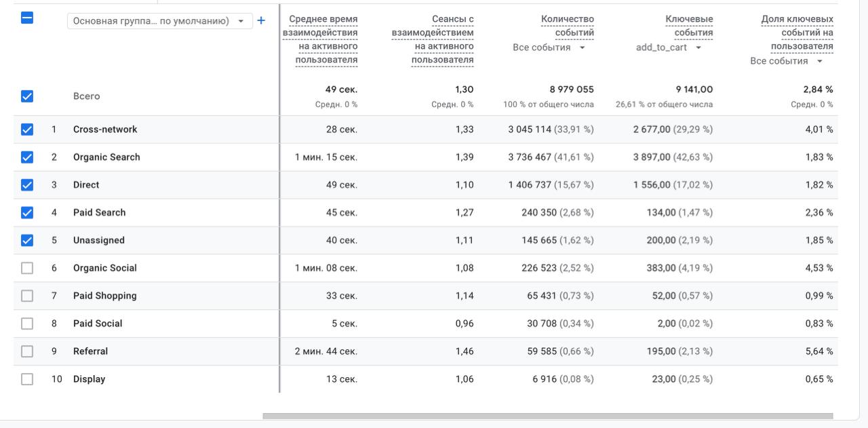The height and width of the screenshot is (428, 868).
Task: Check the Paid Social row checkbox
Action: tap(27, 324)
